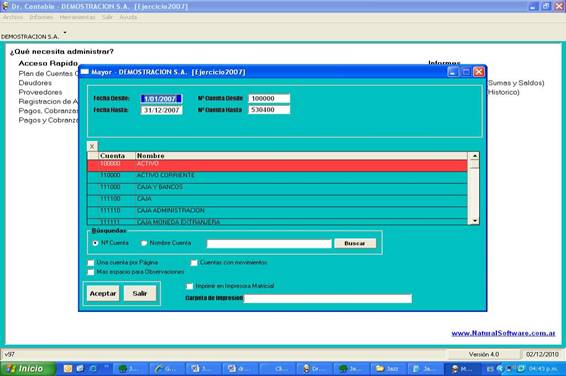Focus the Fecha Hasta date field
Screen dimensions: 566x376
[x=161, y=110]
